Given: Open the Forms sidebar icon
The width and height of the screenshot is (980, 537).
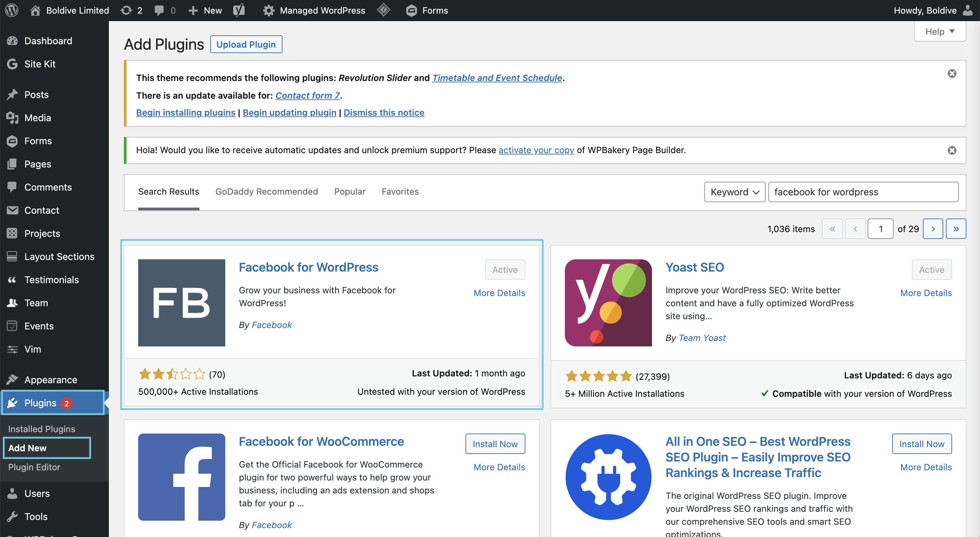Looking at the screenshot, I should [x=12, y=141].
